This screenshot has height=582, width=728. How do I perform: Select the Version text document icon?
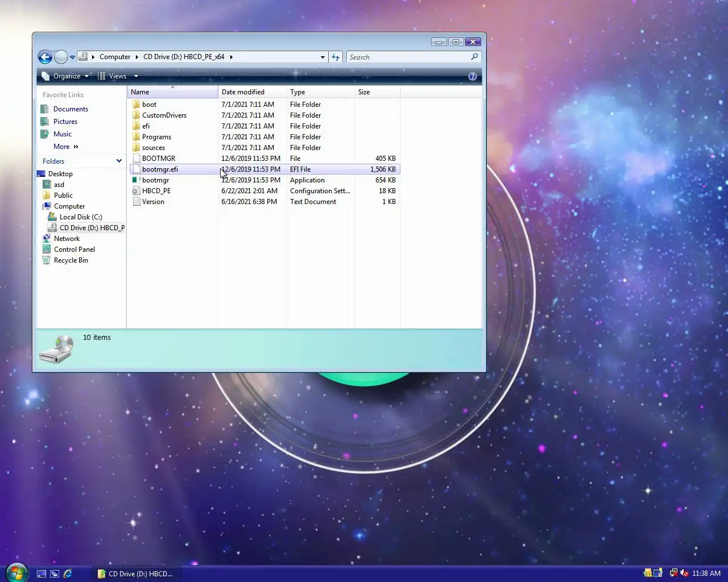coord(136,202)
